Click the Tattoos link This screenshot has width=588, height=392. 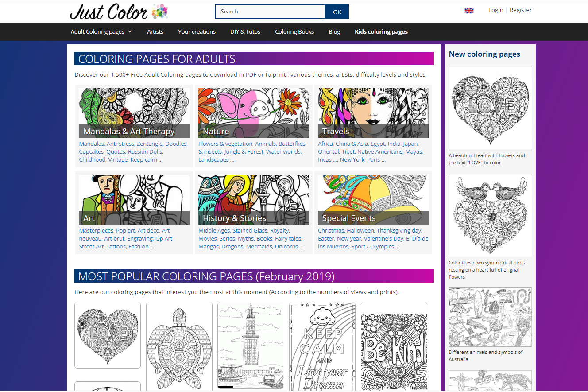pyautogui.click(x=116, y=246)
